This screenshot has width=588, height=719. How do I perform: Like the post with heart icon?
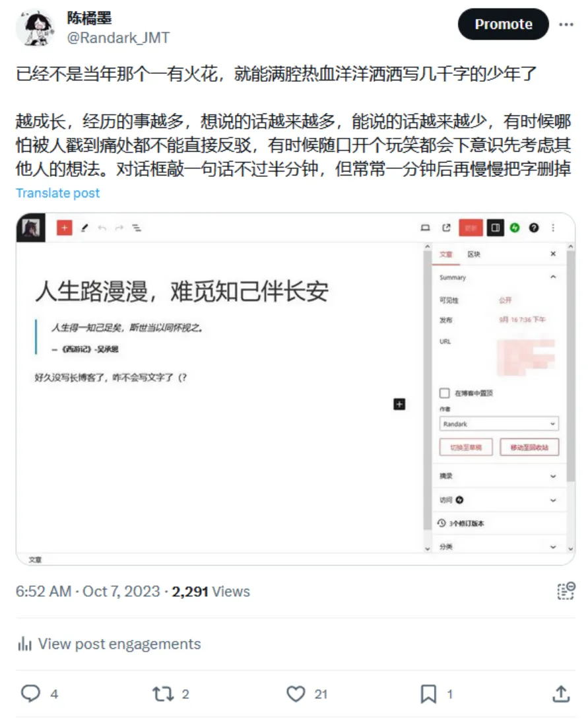[x=296, y=694]
